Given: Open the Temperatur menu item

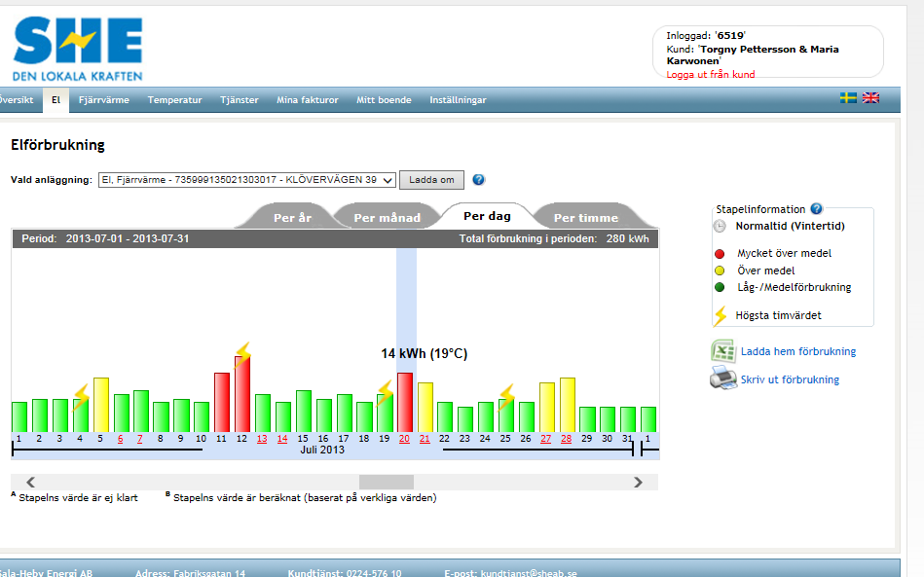Looking at the screenshot, I should tap(175, 100).
